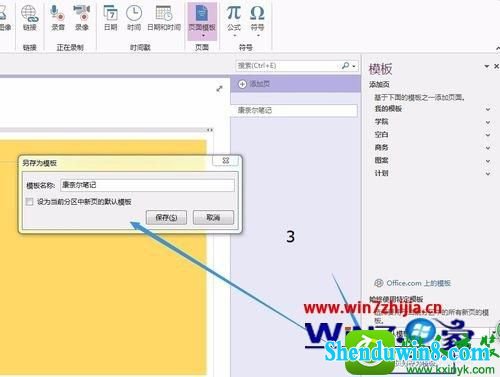Open the Symbol dropdown arrow
Image resolution: width=500 pixels, height=377 pixels.
(x=258, y=35)
